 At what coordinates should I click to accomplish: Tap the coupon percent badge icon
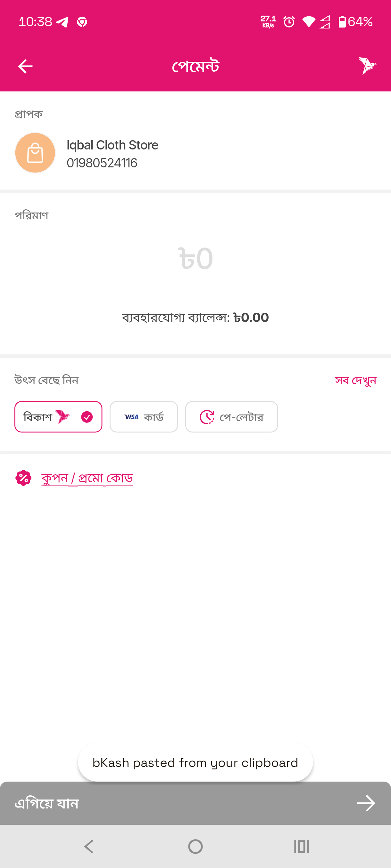23,478
